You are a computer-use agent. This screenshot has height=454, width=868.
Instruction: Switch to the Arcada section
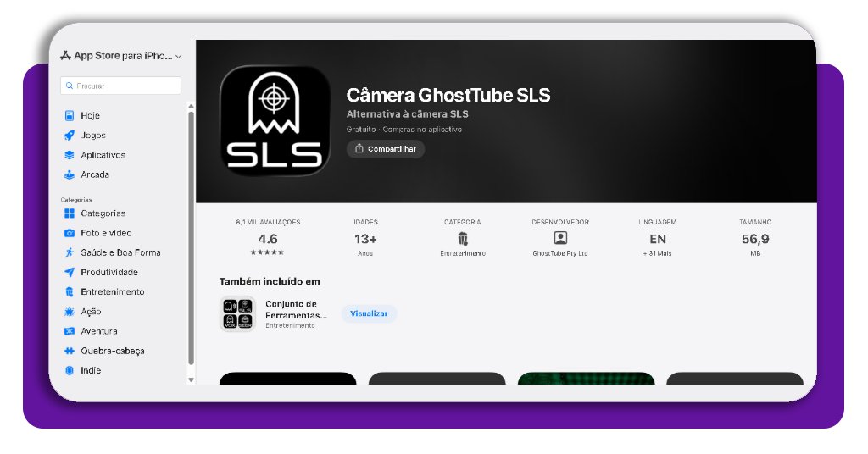click(95, 174)
